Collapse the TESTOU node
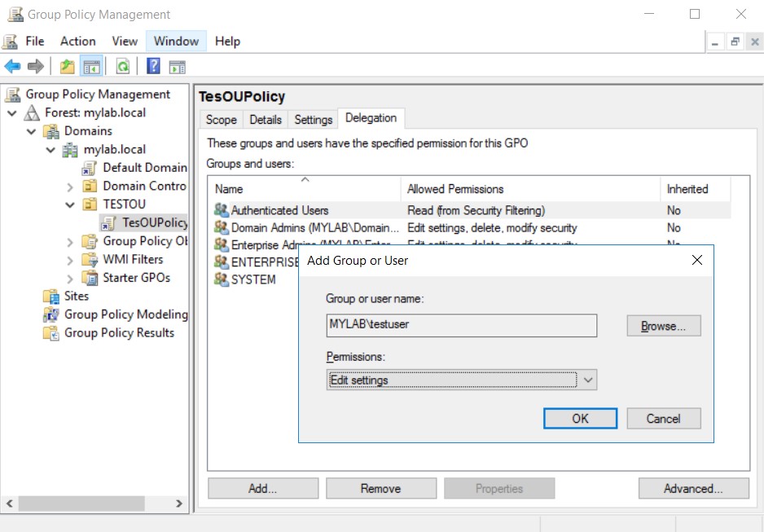The width and height of the screenshot is (764, 532). (70, 205)
